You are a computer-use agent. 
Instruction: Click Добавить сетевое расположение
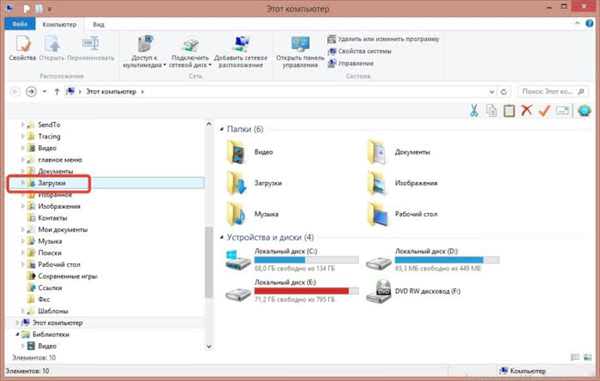pyautogui.click(x=241, y=52)
